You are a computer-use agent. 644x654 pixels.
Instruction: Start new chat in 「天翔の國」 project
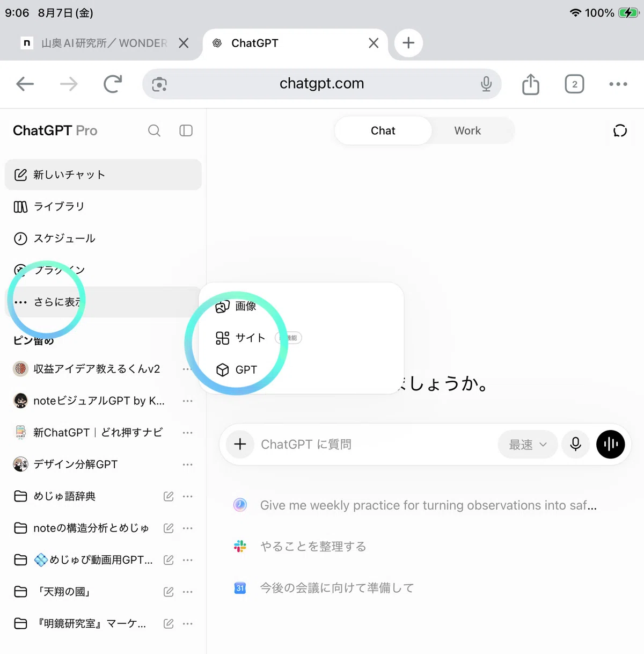click(169, 592)
